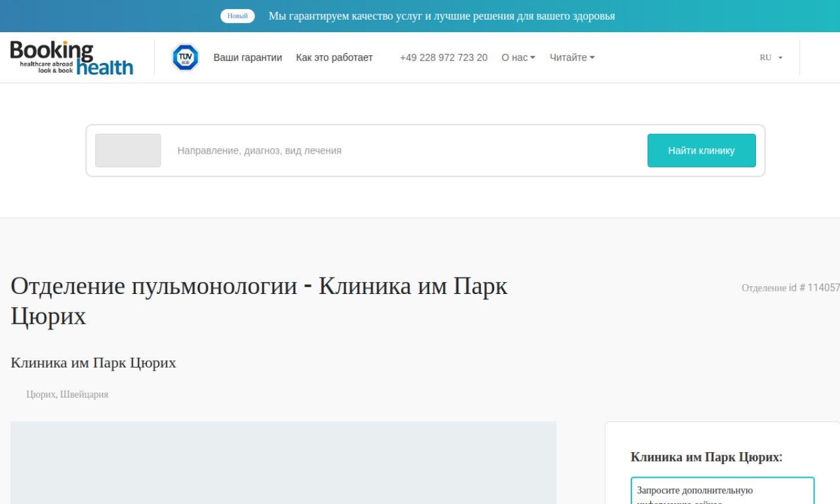Image resolution: width=840 pixels, height=504 pixels.
Task: Open the 'Ваши гарантии' page
Action: (247, 58)
